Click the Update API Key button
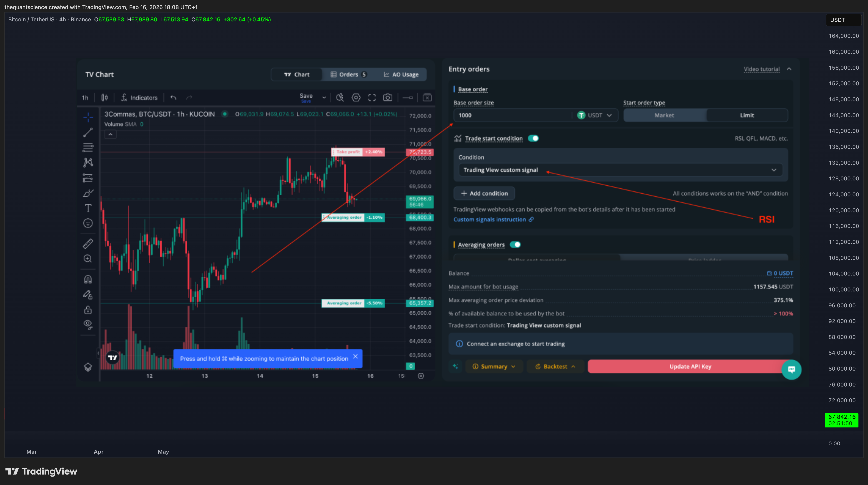Viewport: 868px width, 485px height. pyautogui.click(x=690, y=366)
